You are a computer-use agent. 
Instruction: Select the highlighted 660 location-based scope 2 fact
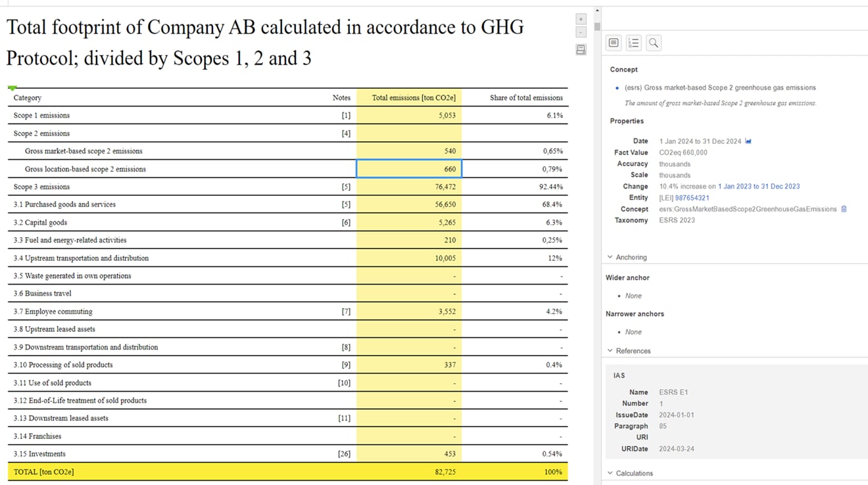(x=409, y=169)
